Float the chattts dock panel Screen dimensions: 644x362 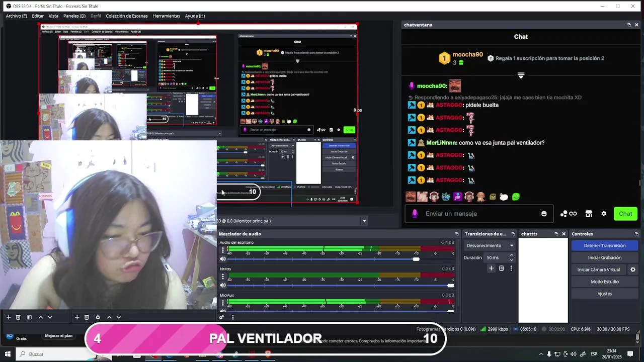pos(556,234)
